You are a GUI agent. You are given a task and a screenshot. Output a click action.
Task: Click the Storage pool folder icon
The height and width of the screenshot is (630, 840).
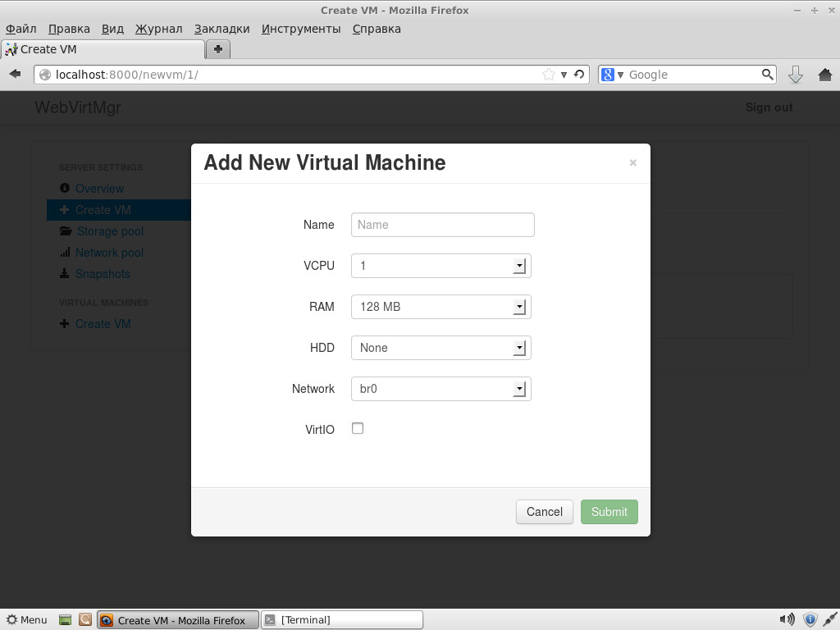click(66, 231)
